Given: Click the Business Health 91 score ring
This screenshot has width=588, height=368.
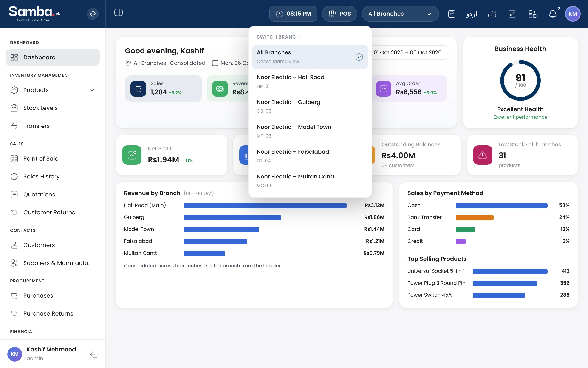Looking at the screenshot, I should 520,80.
